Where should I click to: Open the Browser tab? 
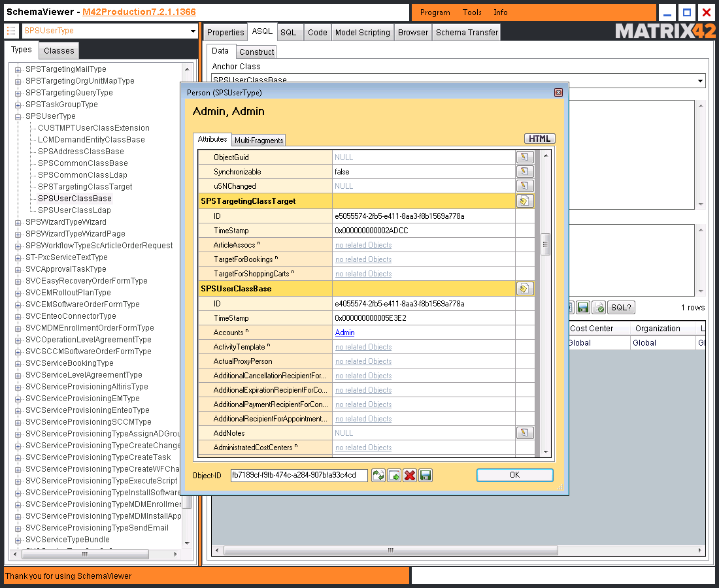click(x=412, y=33)
